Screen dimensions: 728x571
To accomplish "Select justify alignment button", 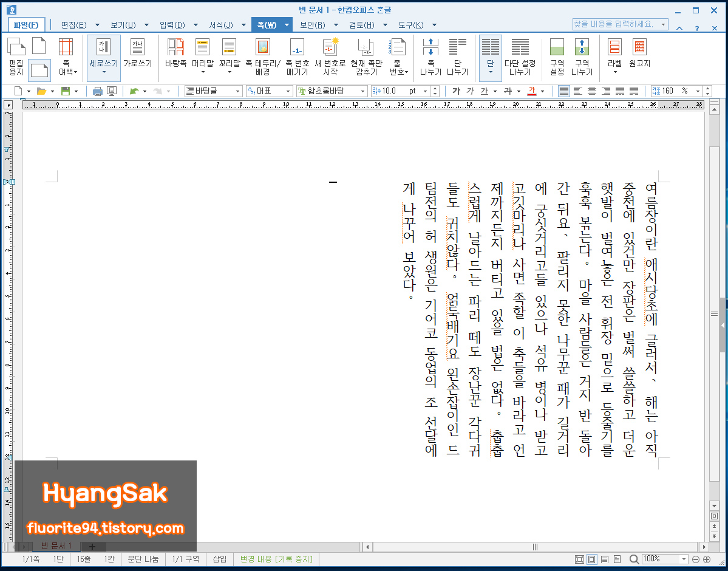I will tap(563, 91).
